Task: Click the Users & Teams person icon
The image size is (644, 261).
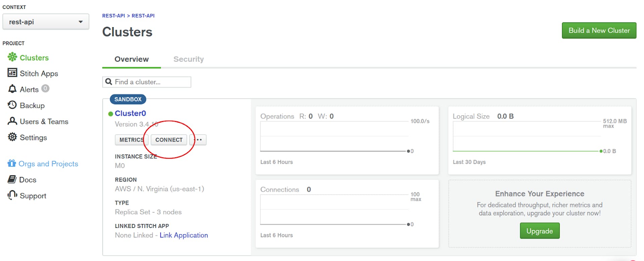Action: point(12,121)
